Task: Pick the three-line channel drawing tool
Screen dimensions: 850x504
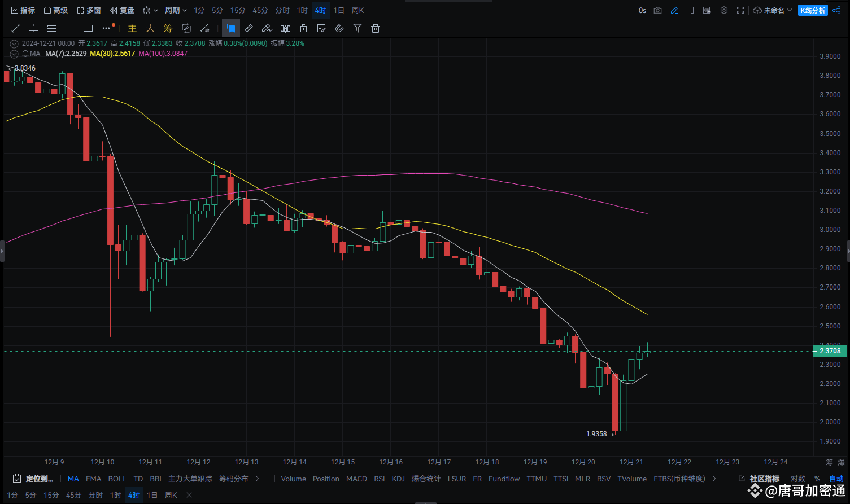Action: pyautogui.click(x=52, y=28)
